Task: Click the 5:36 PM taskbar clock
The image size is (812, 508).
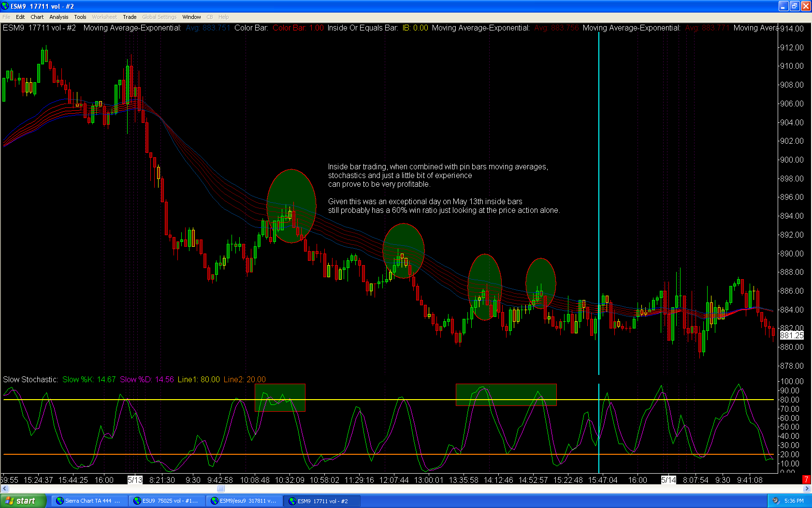Action: coord(794,501)
